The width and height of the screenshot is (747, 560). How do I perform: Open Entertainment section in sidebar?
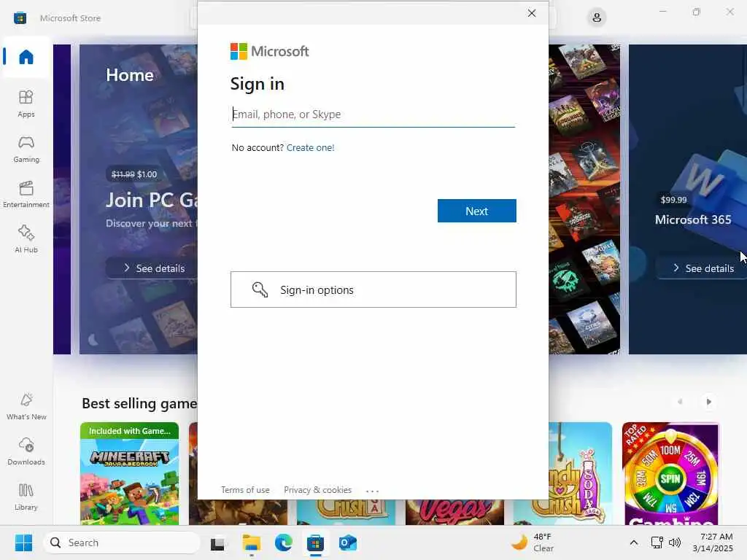[26, 194]
